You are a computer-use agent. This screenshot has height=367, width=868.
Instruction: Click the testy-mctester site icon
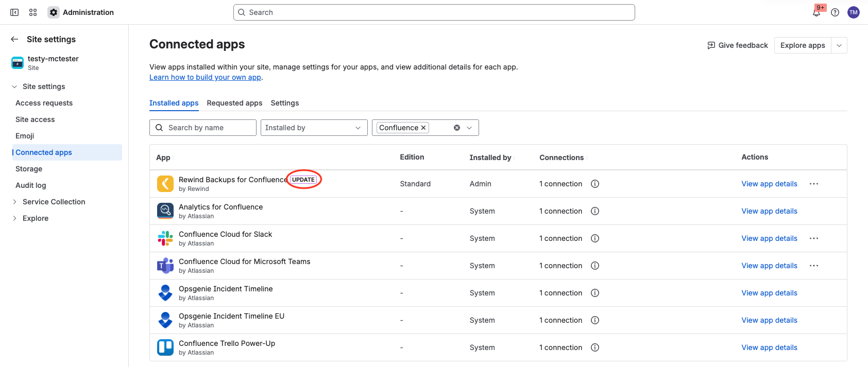tap(18, 63)
